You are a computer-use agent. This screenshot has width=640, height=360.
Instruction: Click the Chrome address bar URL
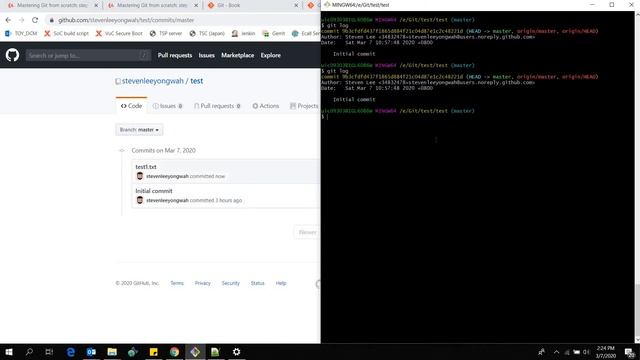point(126,20)
